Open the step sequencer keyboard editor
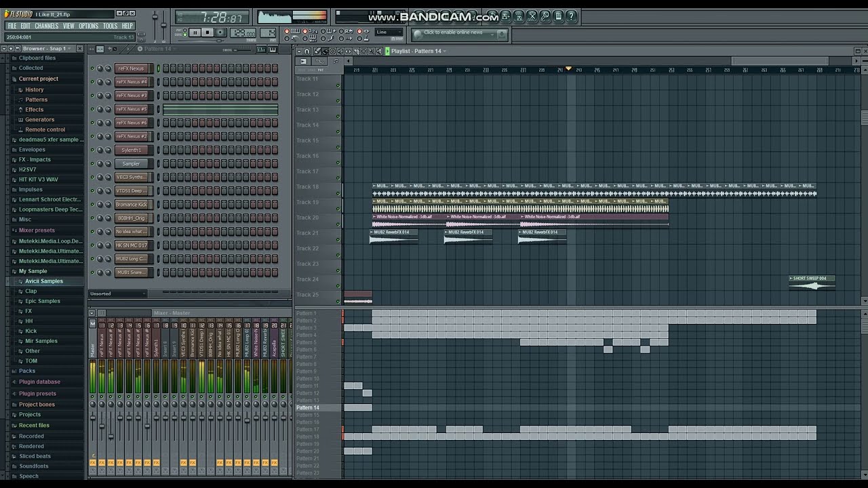868x488 pixels. click(x=273, y=49)
